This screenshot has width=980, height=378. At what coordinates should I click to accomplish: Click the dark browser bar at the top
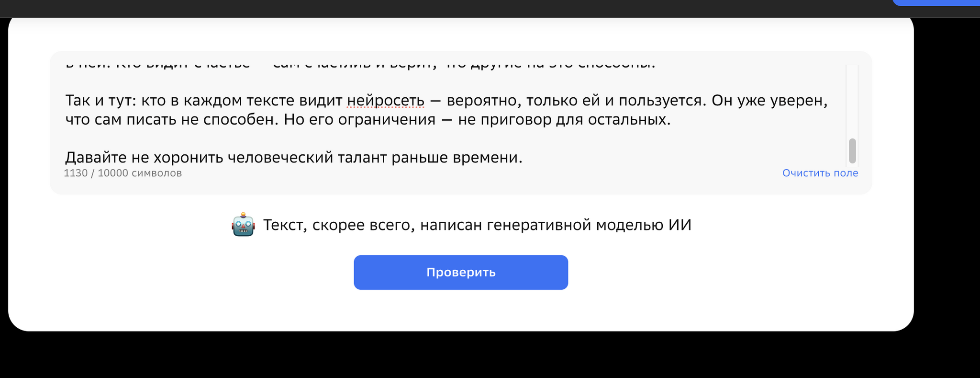(x=445, y=9)
